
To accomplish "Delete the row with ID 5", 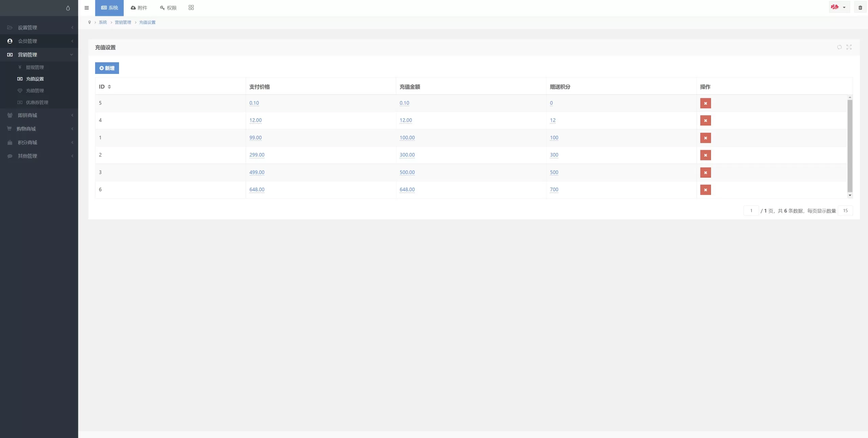I will pos(705,103).
